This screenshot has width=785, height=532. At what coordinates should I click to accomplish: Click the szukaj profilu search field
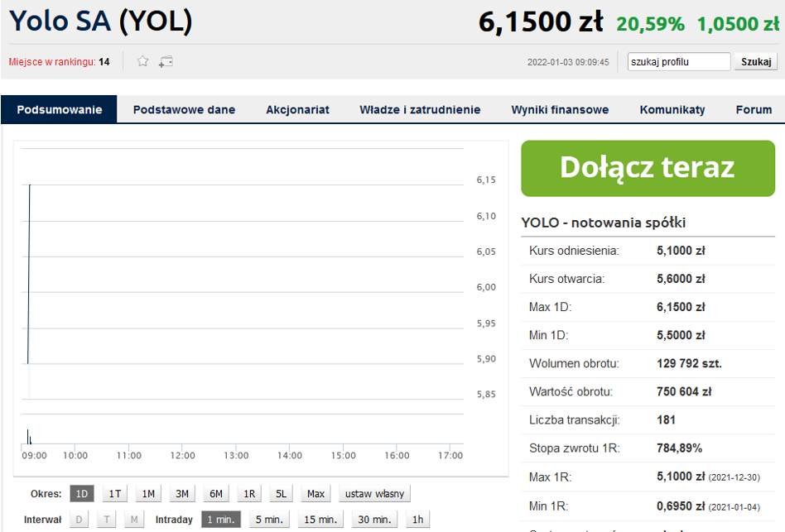click(x=679, y=61)
